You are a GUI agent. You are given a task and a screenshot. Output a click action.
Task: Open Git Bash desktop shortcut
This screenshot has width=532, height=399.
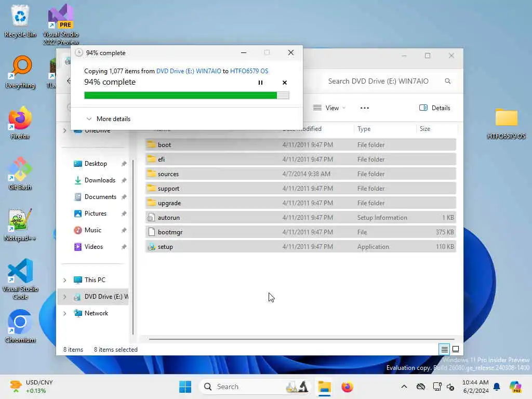(20, 174)
